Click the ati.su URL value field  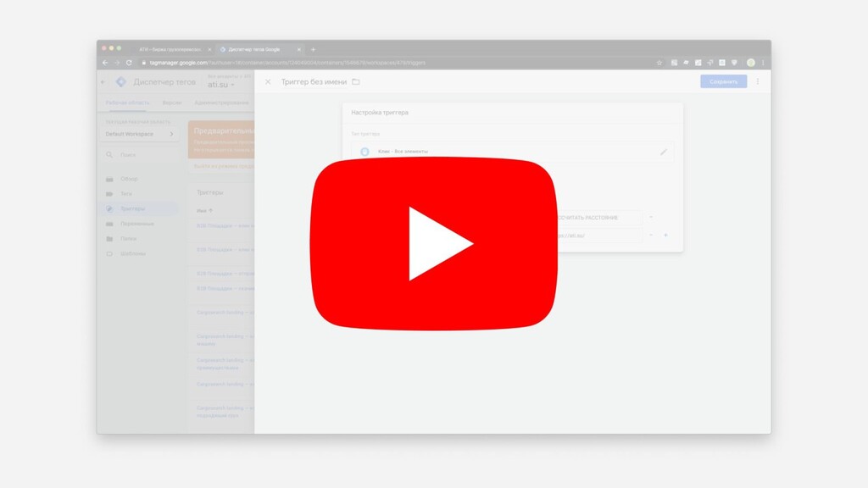coord(599,236)
